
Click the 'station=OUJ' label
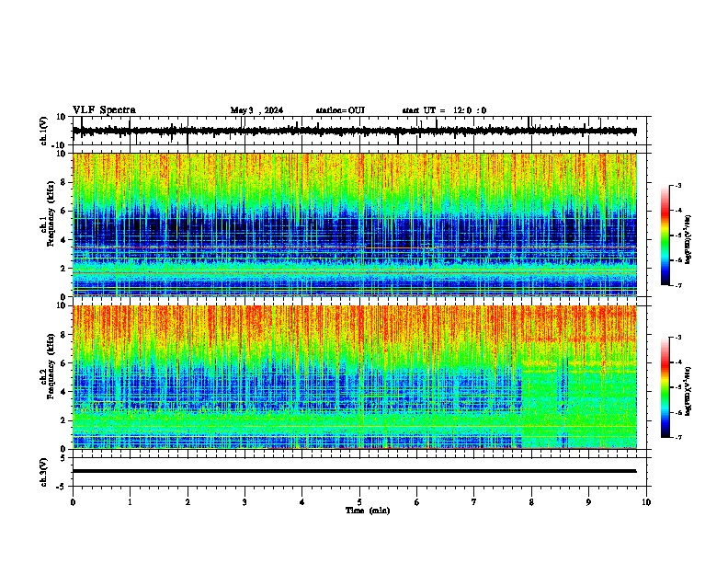coord(340,110)
